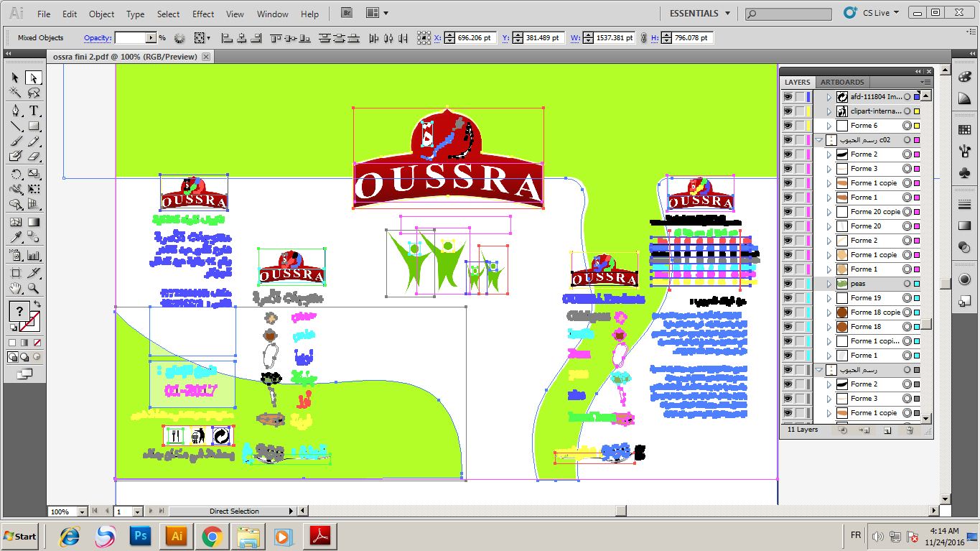Select the Hand tool
The height and width of the screenshot is (551, 980).
point(15,289)
